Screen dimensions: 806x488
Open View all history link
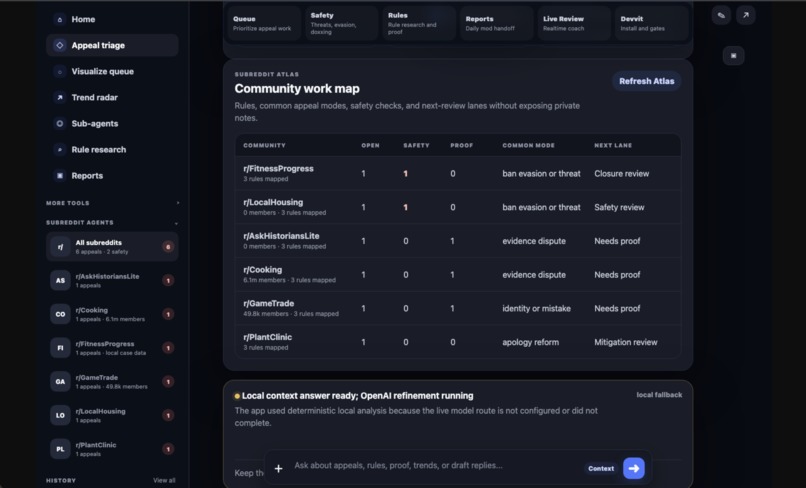pos(164,480)
